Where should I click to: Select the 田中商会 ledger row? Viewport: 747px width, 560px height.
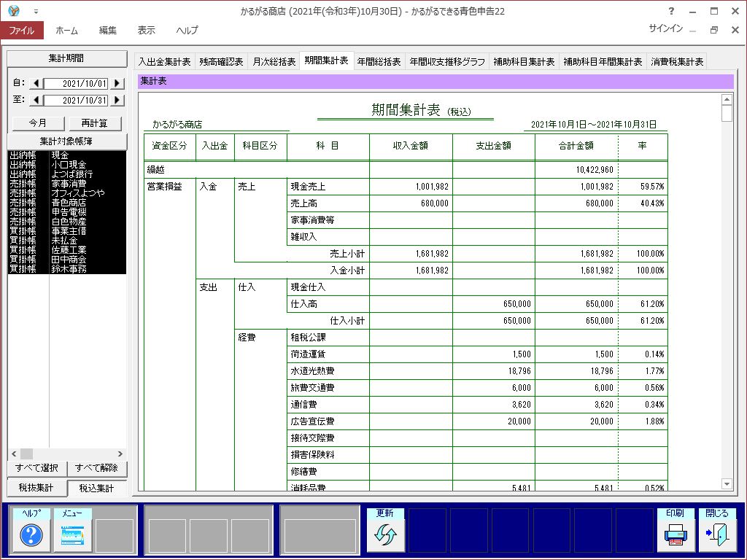point(67,260)
